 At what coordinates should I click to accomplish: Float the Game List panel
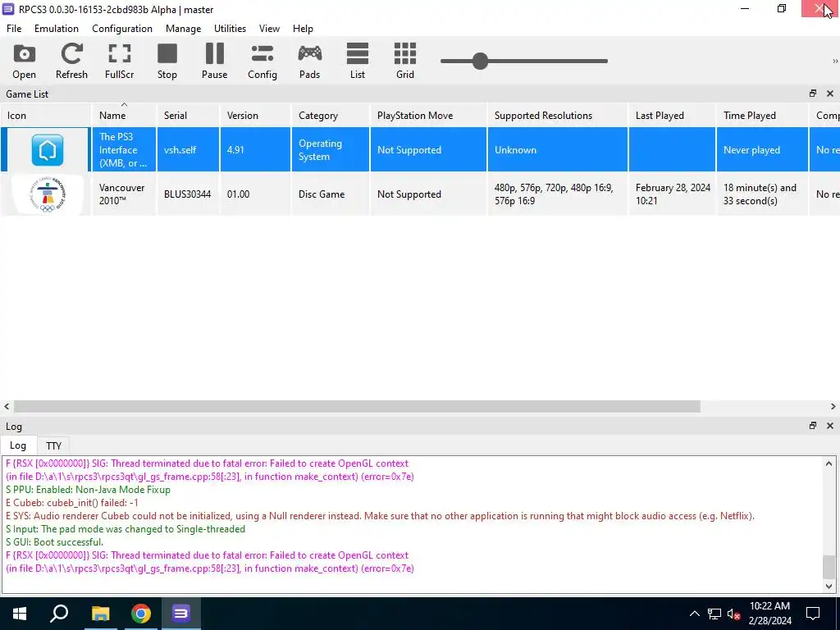click(813, 94)
